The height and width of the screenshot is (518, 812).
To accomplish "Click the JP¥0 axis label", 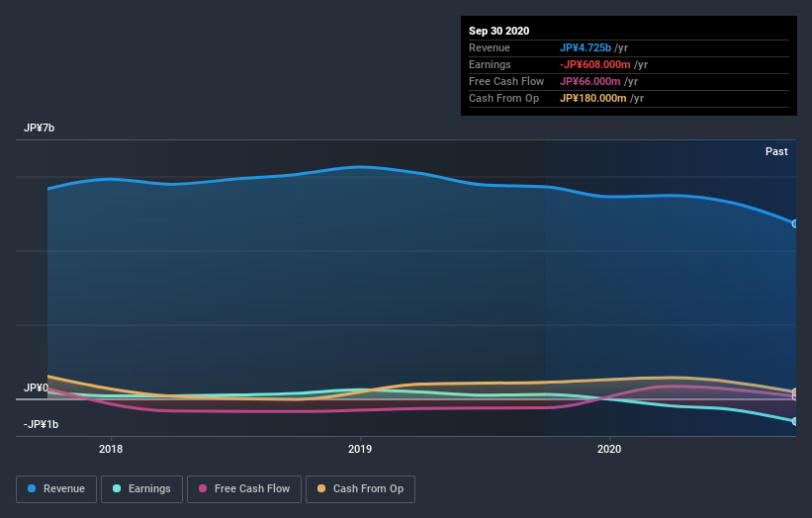I will click(x=36, y=388).
